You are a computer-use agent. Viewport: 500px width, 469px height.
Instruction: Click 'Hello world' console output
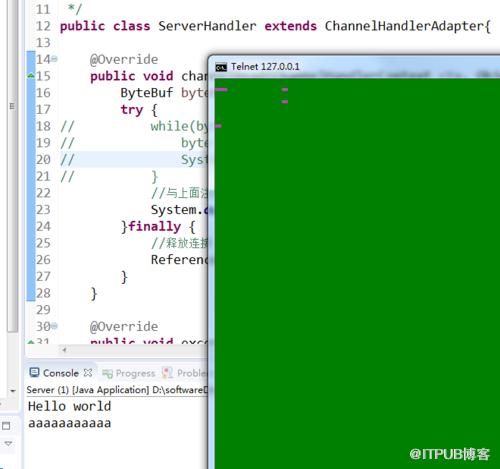coord(69,406)
